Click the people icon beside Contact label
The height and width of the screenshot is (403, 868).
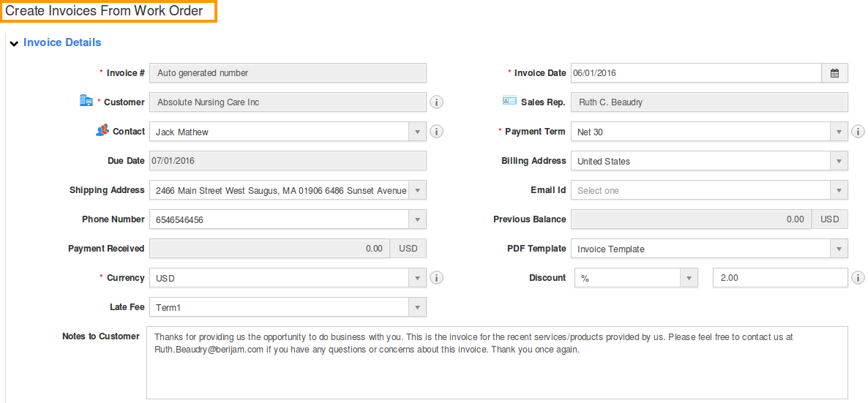click(x=102, y=131)
